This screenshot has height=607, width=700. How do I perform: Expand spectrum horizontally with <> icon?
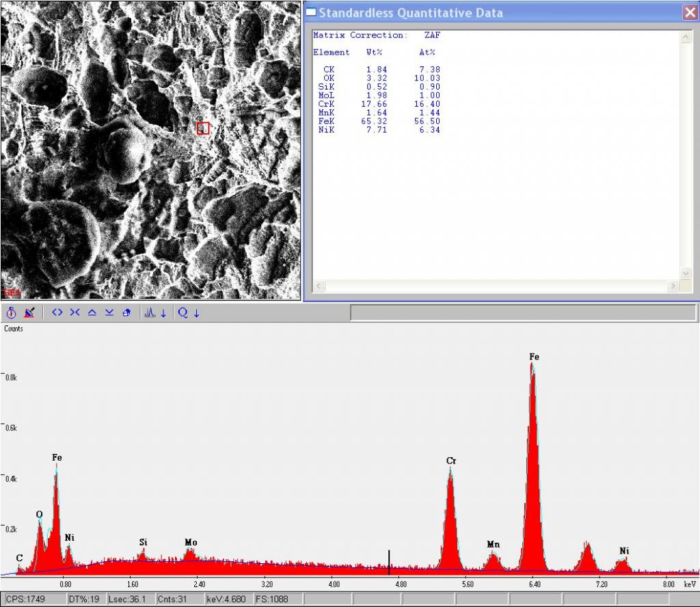click(x=57, y=313)
